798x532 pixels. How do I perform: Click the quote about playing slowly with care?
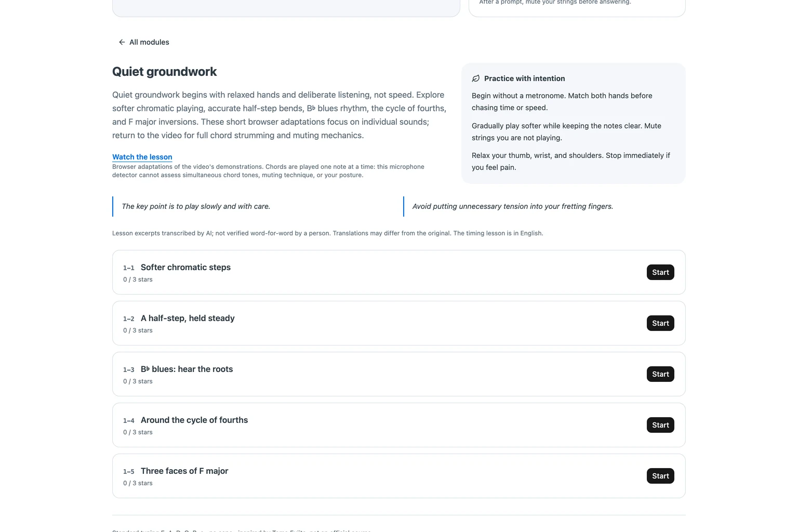click(x=196, y=206)
